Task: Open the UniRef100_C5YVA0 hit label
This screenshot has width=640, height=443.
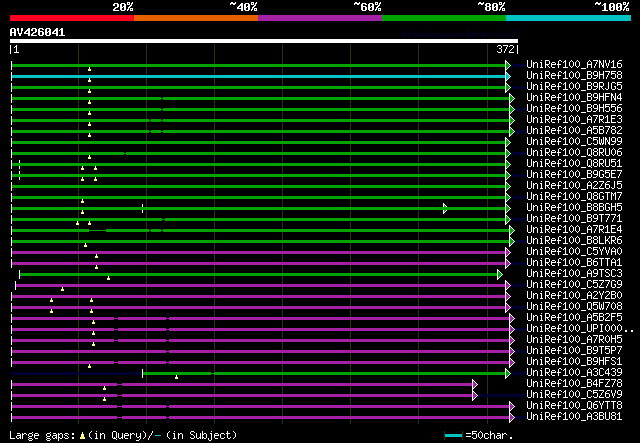Action: [x=574, y=252]
